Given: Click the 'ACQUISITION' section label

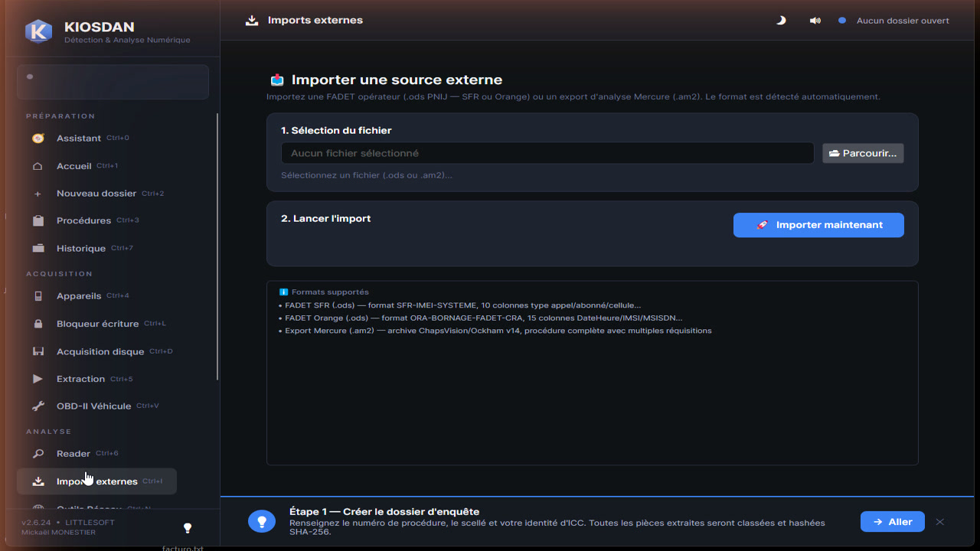Looking at the screenshot, I should pyautogui.click(x=59, y=274).
